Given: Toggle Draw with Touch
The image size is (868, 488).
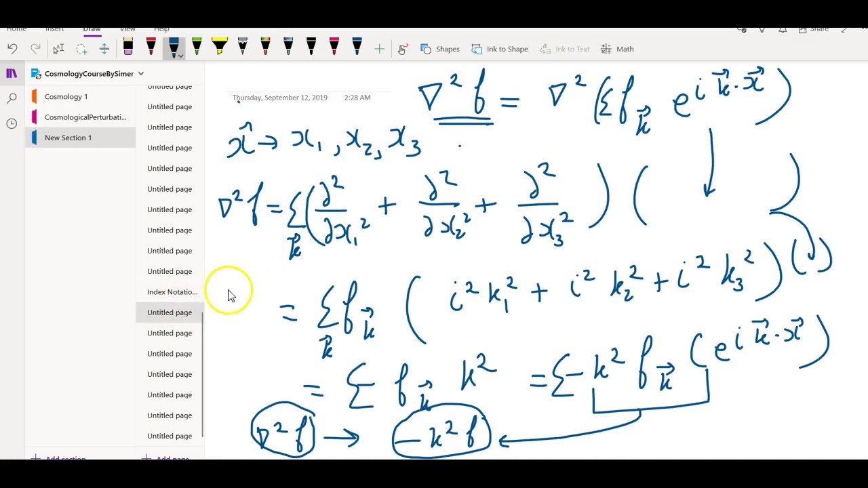Looking at the screenshot, I should [x=402, y=49].
